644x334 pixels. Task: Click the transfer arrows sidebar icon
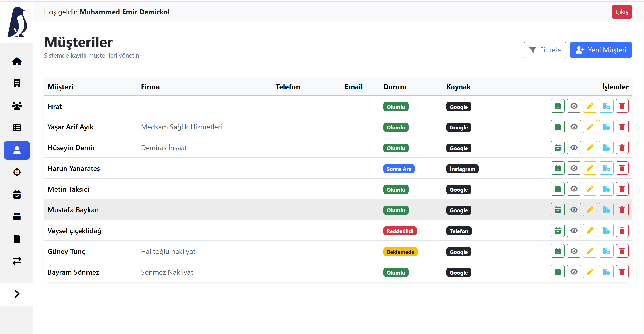point(17,261)
